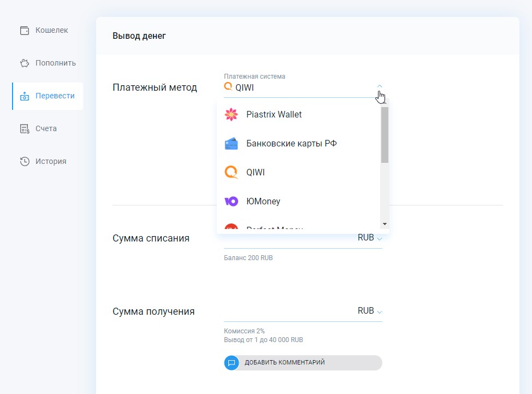
Task: Click the blue bank card icon
Action: 232,144
